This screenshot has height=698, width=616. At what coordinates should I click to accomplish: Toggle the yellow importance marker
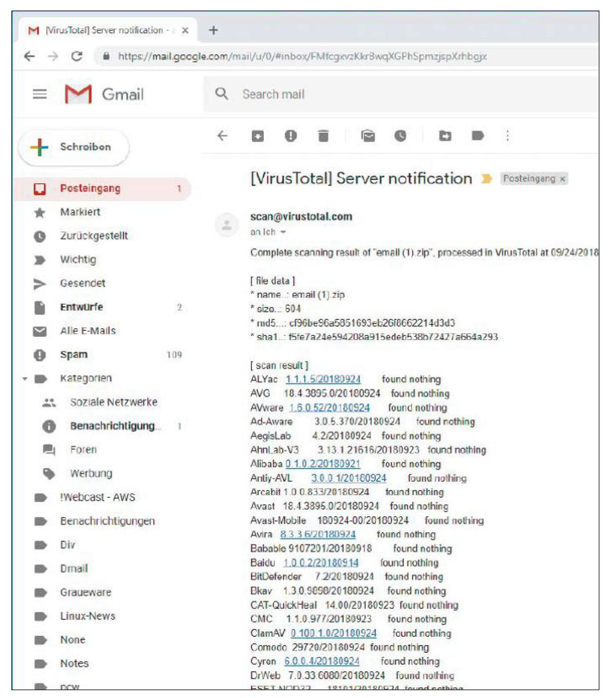(486, 179)
